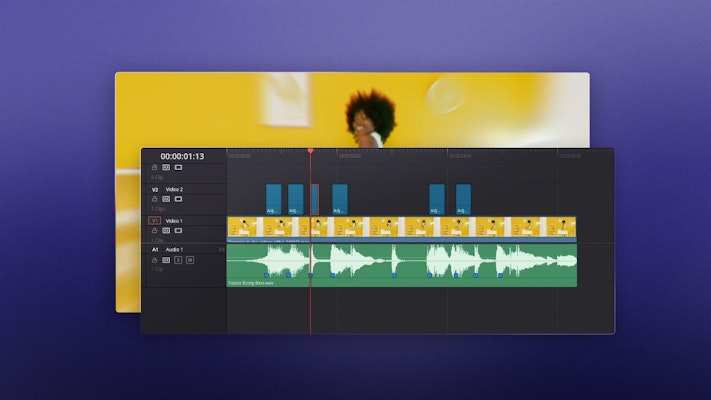The height and width of the screenshot is (400, 711).
Task: Select the last blue adjustment clip on Video 2
Action: [x=463, y=198]
